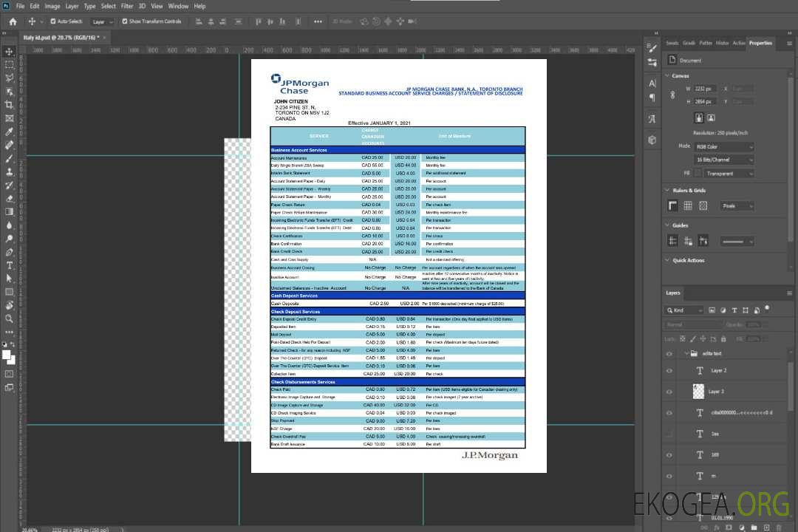The width and height of the screenshot is (798, 532).
Task: Open the 3D cube panel icon
Action: click(x=652, y=140)
